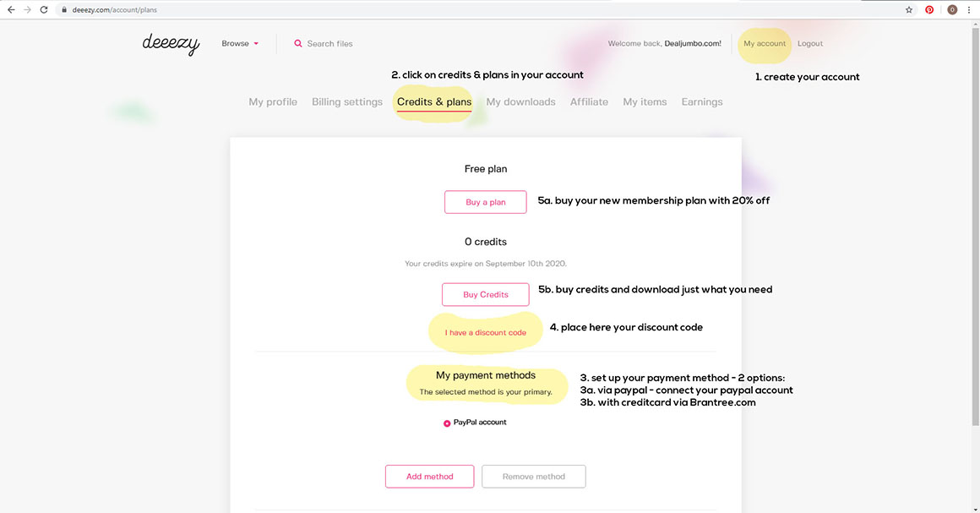This screenshot has width=980, height=513.
Task: Click the I have a discount code link
Action: [x=486, y=333]
